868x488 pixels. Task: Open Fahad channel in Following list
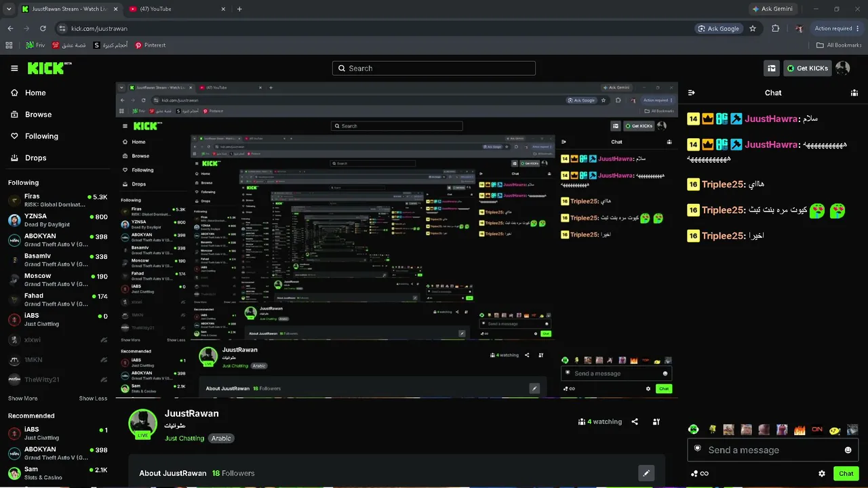[58, 300]
